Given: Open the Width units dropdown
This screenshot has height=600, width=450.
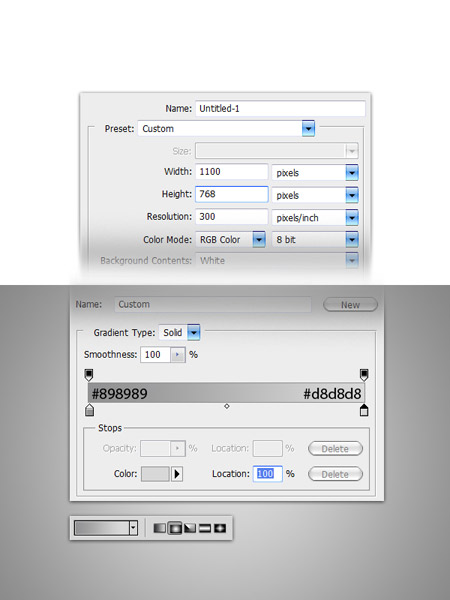Looking at the screenshot, I should 352,172.
